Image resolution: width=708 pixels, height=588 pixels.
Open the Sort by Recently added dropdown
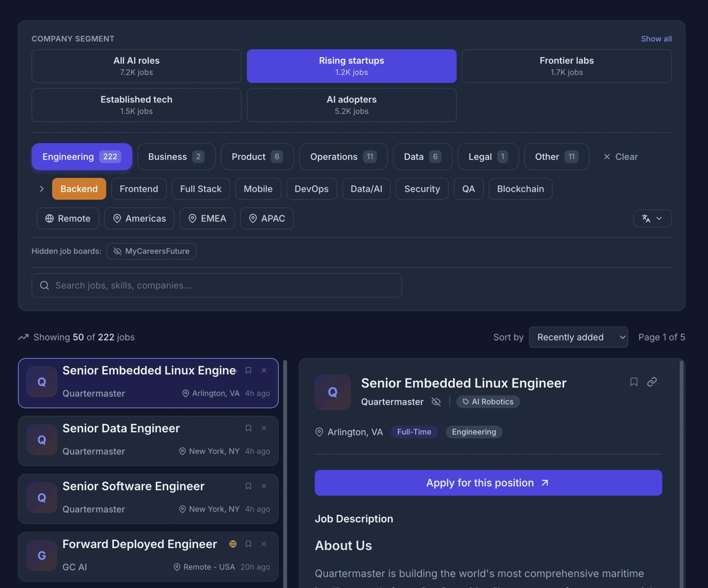[578, 337]
